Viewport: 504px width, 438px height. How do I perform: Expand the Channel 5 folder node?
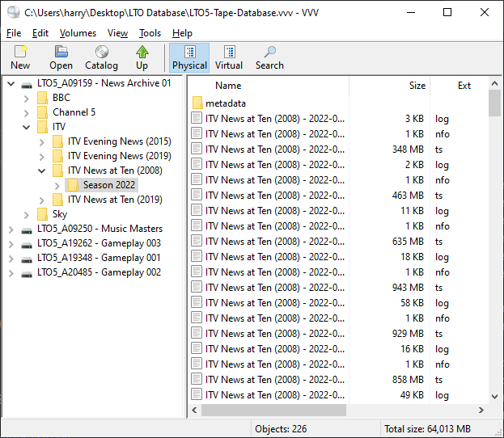pos(27,112)
